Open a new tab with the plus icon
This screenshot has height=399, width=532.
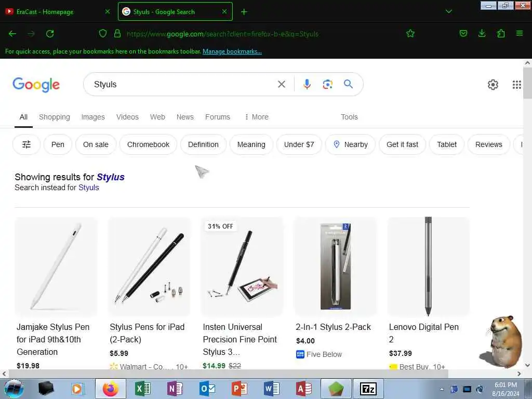tap(244, 12)
